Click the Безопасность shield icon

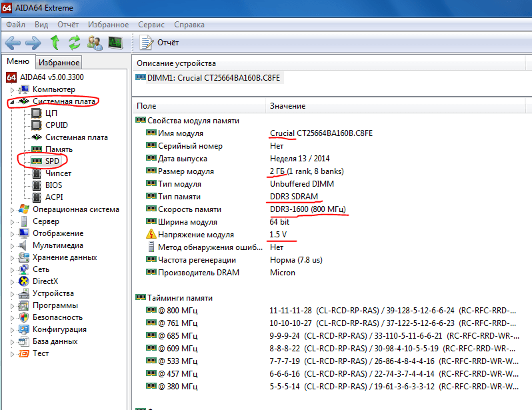[x=24, y=317]
